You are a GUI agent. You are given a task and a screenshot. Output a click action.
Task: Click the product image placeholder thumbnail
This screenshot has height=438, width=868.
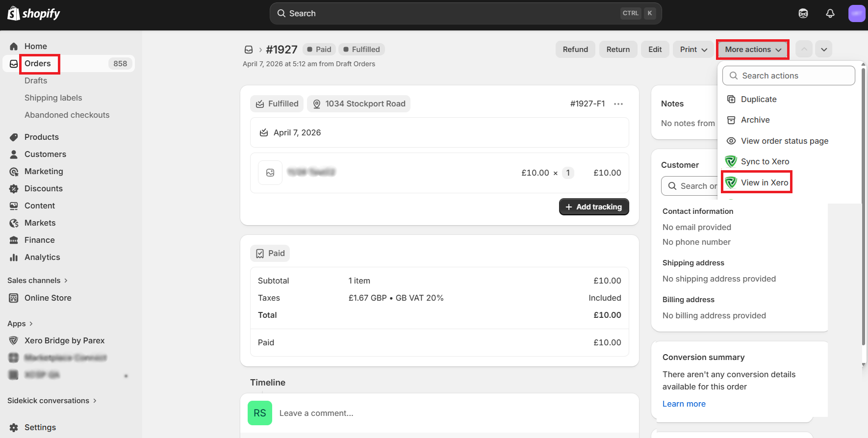[x=270, y=173]
